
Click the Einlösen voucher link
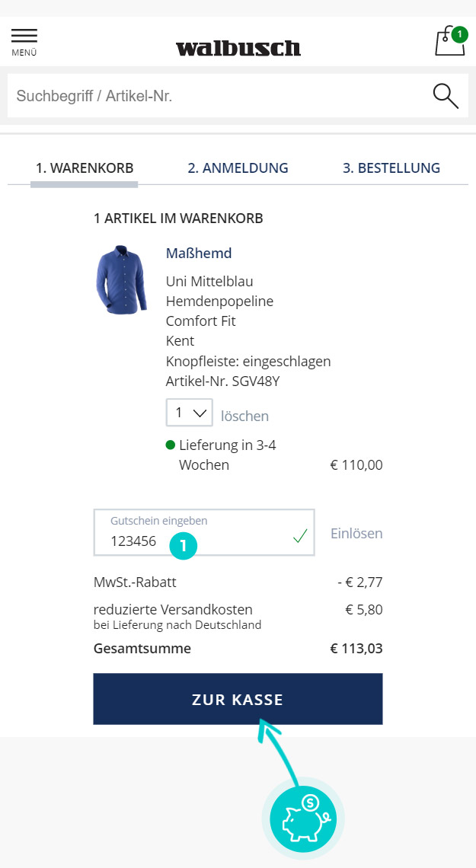tap(356, 534)
